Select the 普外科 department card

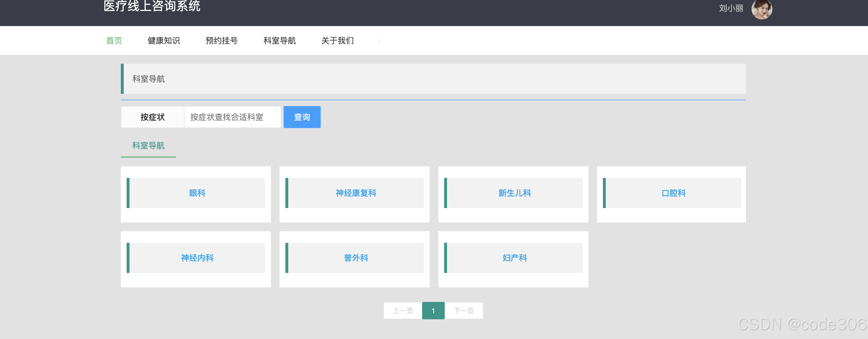pyautogui.click(x=356, y=258)
